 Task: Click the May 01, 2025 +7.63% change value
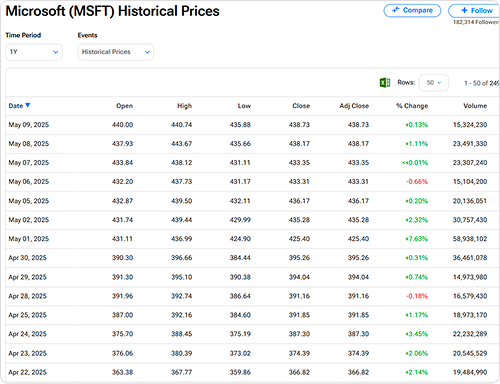click(x=416, y=239)
